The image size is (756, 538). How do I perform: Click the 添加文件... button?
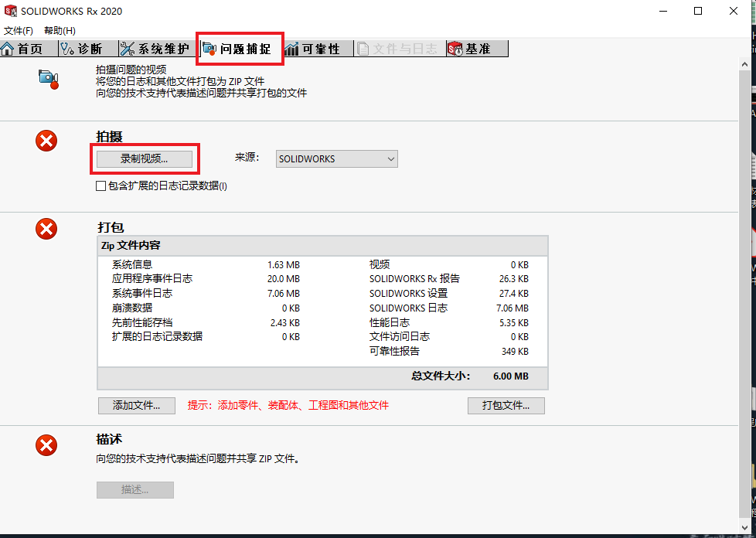pos(136,405)
